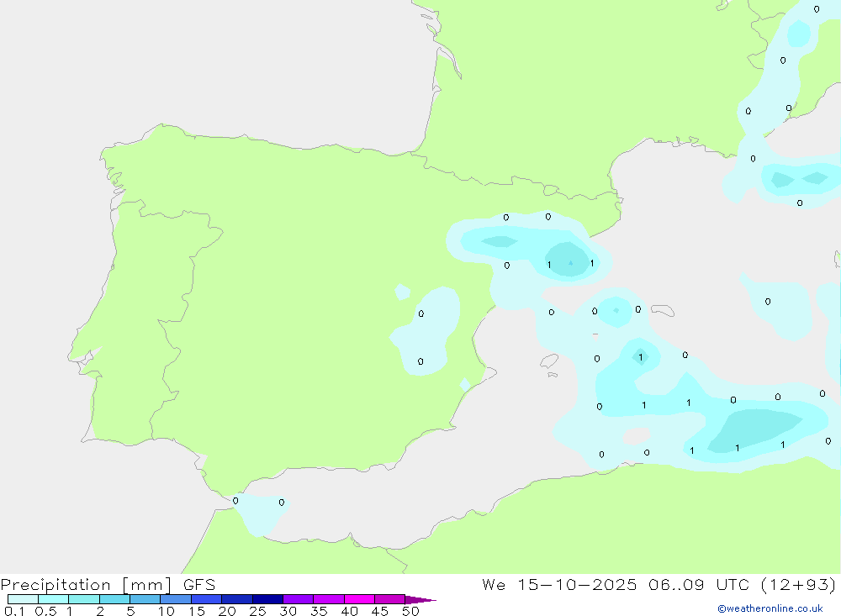Pick the 40–45 mm magenta legend swatch
841x616 pixels.
click(359, 599)
